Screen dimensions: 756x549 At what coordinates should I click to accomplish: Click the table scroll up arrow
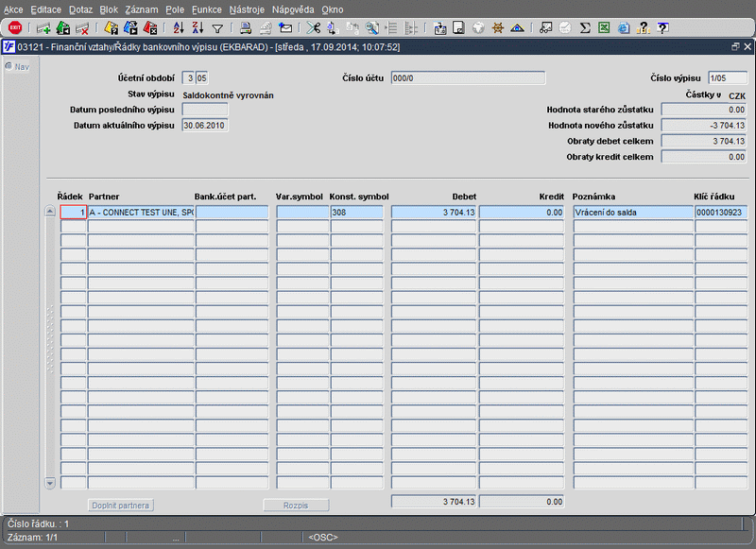pyautogui.click(x=50, y=211)
